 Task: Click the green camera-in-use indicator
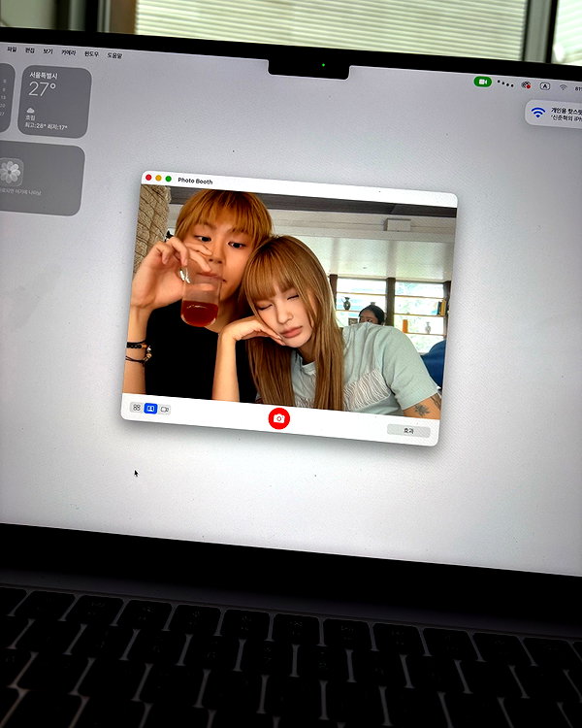click(x=483, y=82)
